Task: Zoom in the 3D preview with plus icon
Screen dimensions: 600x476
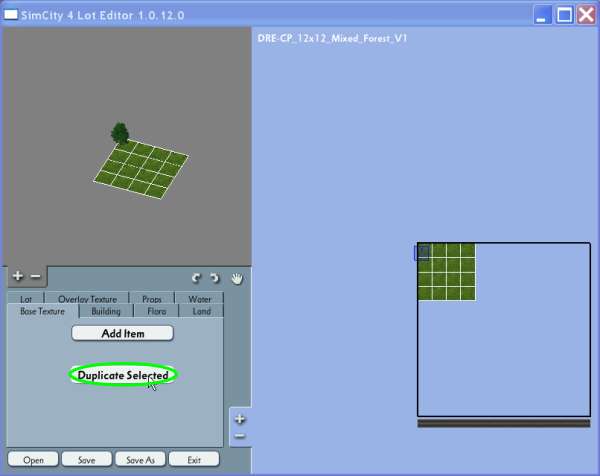Action: coord(18,276)
